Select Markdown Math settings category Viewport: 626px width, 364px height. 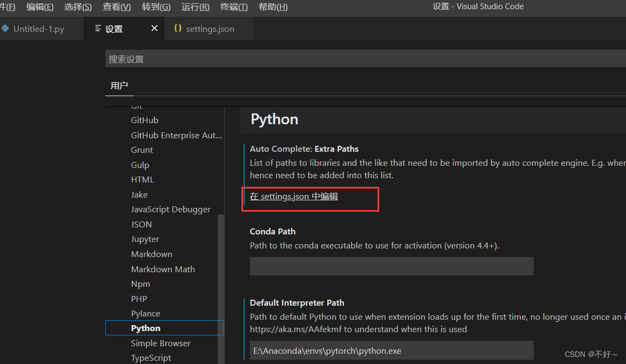pos(163,268)
